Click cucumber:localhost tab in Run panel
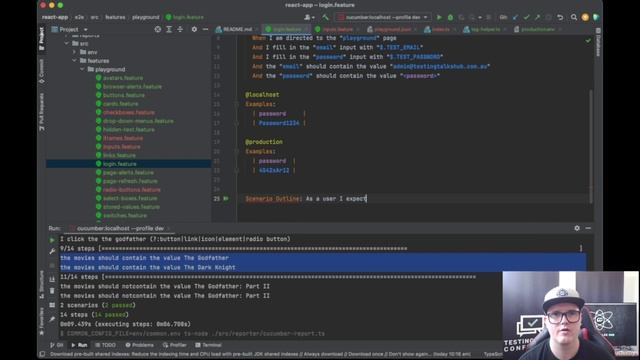This screenshot has width=640, height=360. [120, 228]
